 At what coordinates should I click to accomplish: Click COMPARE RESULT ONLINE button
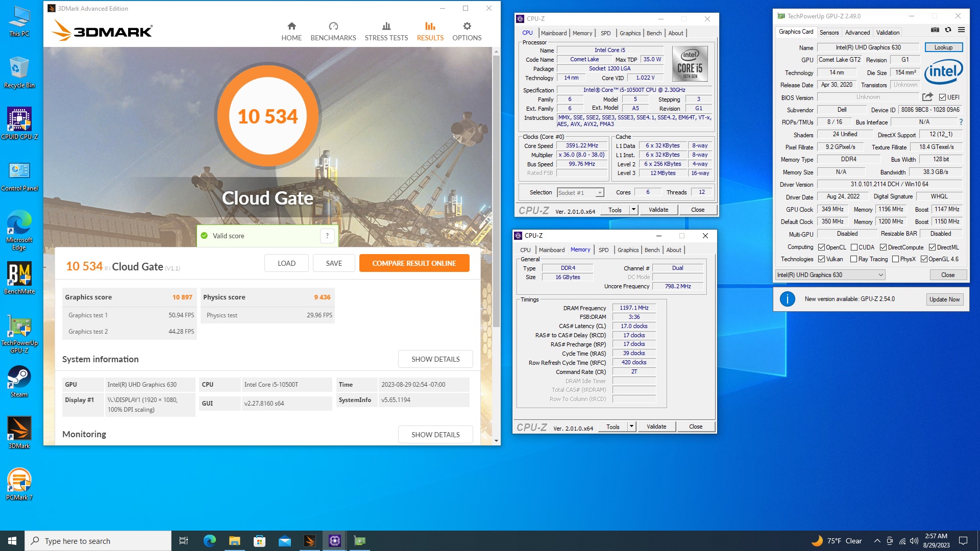(x=414, y=263)
